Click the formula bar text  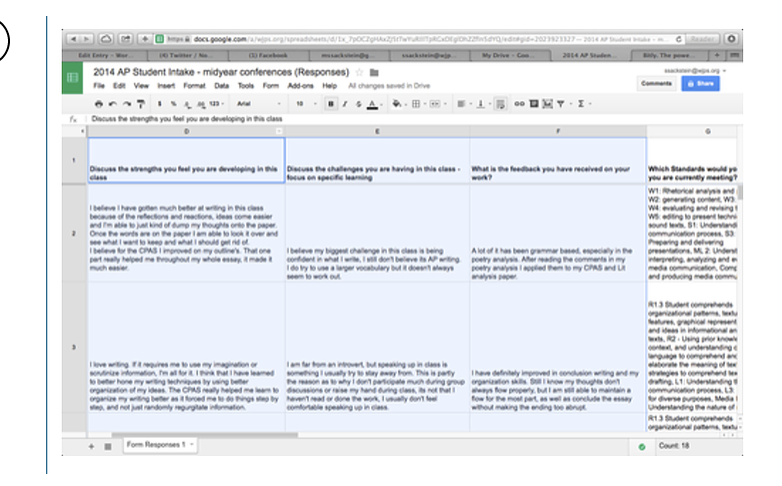coord(187,119)
